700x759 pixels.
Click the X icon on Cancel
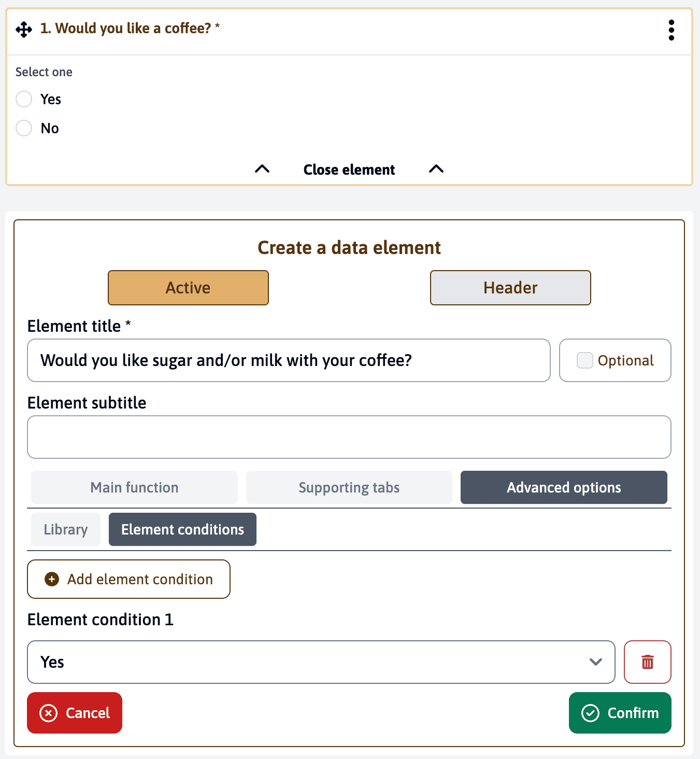pos(49,713)
